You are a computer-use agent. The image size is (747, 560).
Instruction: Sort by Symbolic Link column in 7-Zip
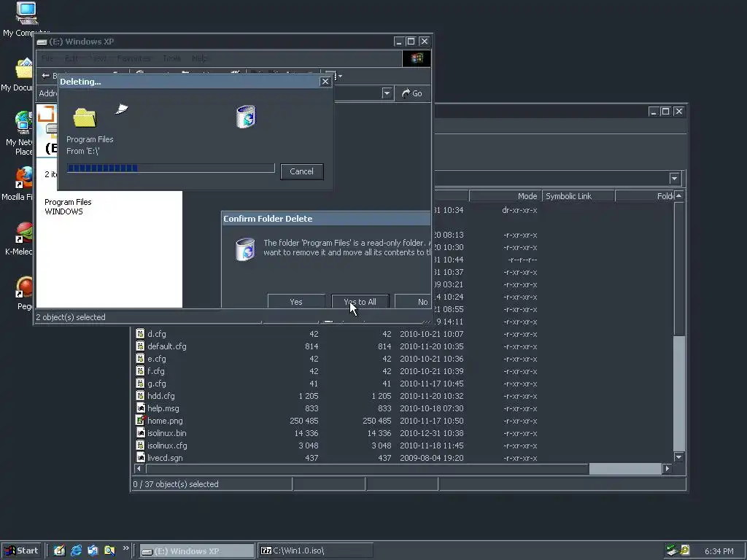[x=578, y=196]
